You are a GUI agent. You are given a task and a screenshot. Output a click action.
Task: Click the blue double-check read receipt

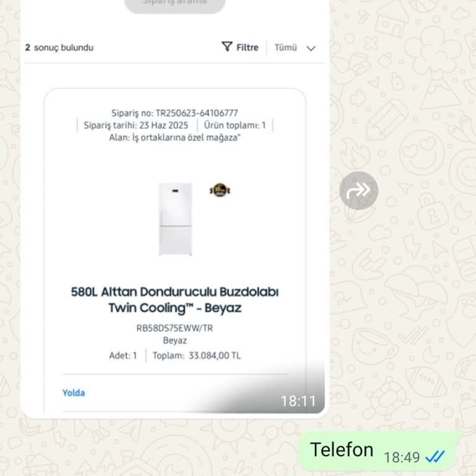pyautogui.click(x=435, y=457)
